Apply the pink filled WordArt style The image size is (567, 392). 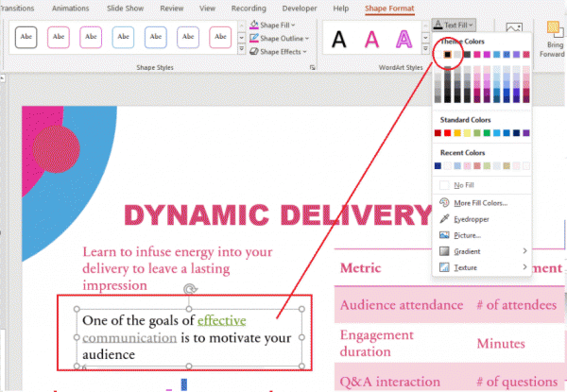(372, 39)
